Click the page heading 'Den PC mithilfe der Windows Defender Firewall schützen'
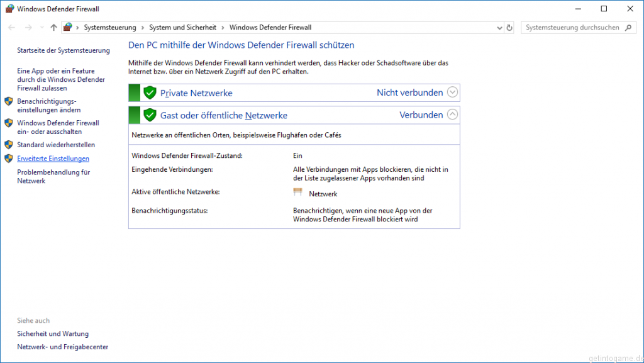Viewport: 644px width, 363px height. (241, 45)
